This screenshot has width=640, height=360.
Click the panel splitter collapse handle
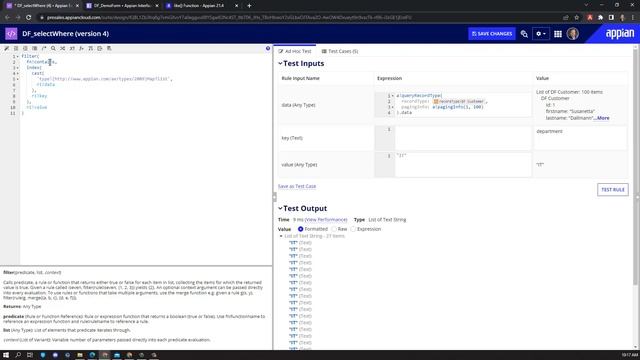[274, 197]
